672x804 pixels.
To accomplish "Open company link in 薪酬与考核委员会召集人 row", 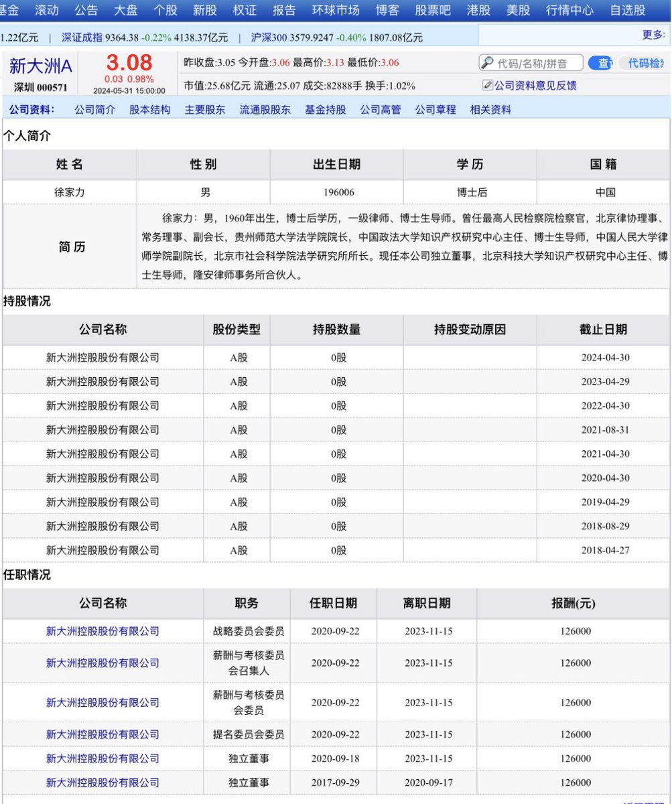I will pos(103,663).
